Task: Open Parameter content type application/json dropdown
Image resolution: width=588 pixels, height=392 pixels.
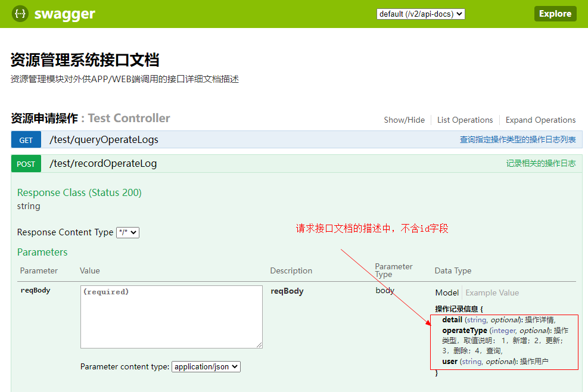Action: click(x=206, y=366)
